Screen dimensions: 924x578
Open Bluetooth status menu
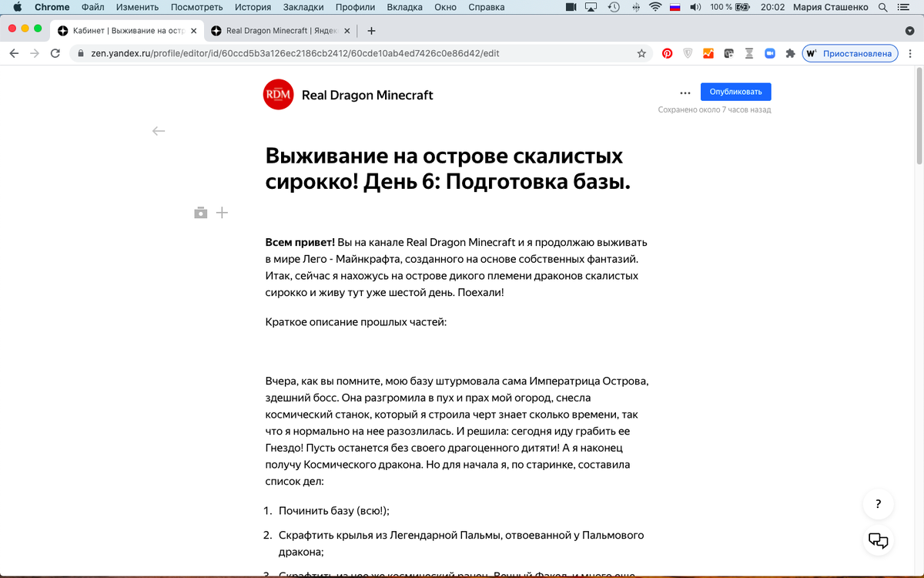[x=635, y=7]
